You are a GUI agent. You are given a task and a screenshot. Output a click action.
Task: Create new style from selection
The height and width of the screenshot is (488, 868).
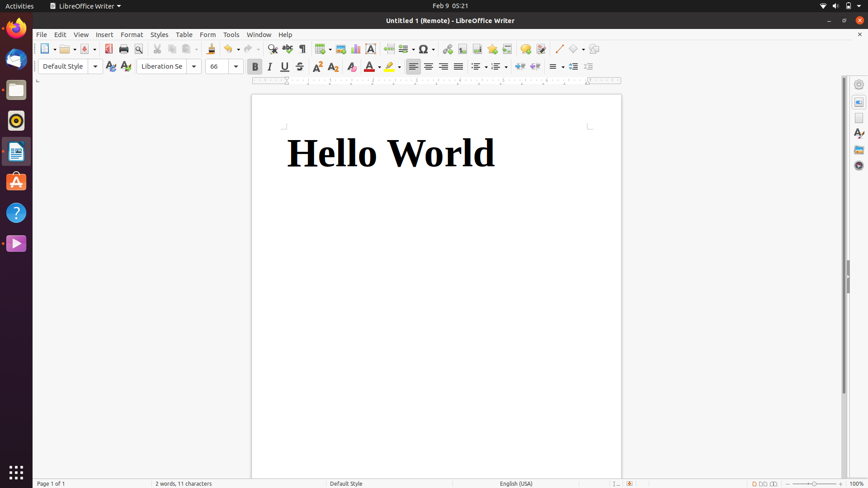click(x=126, y=66)
